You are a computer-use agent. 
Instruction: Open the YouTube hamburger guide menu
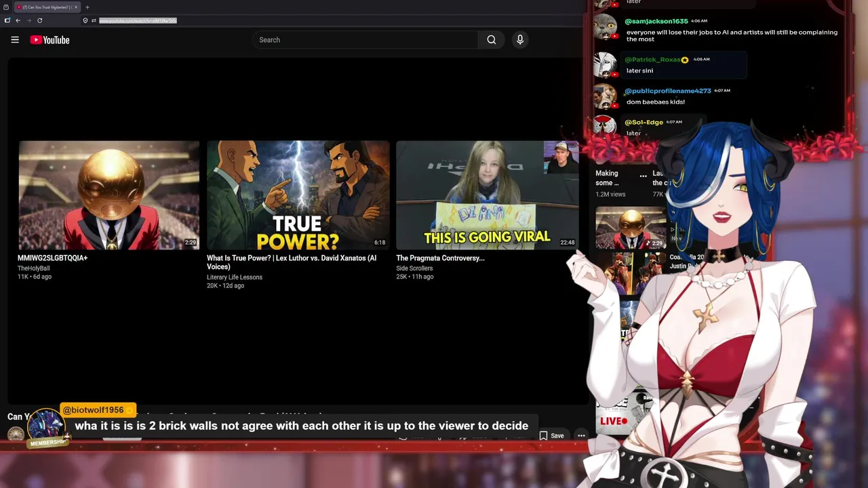[15, 40]
